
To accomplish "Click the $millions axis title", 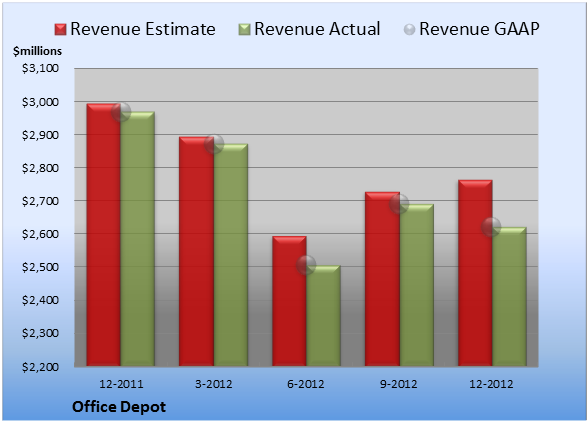I will click(38, 51).
